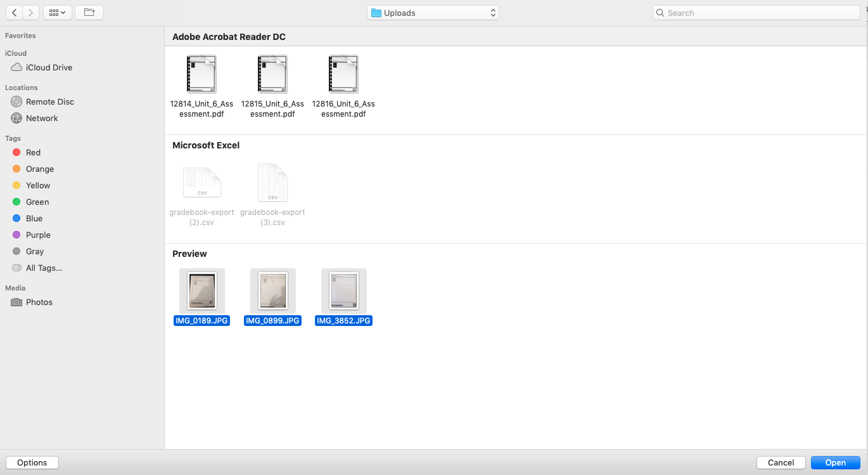Click the back navigation arrow
The image size is (868, 475).
coord(14,13)
